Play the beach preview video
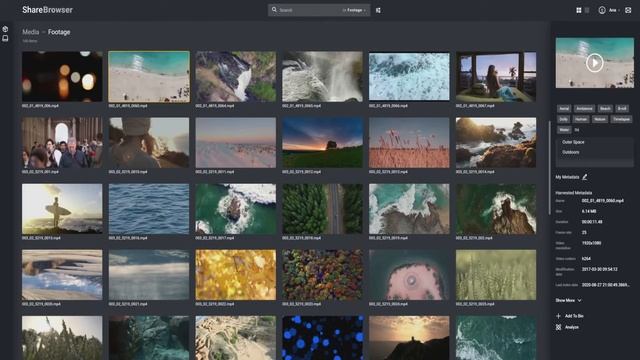Screen dimensions: 640x360 tap(595, 63)
